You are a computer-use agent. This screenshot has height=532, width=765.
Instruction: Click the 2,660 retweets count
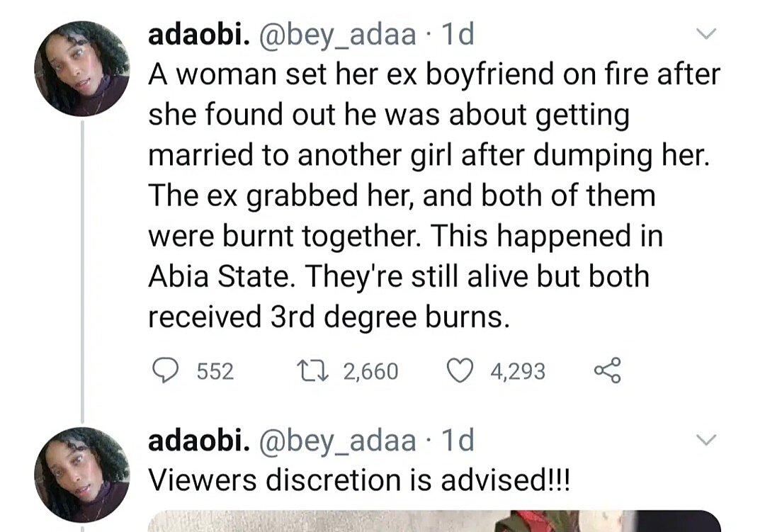click(370, 370)
